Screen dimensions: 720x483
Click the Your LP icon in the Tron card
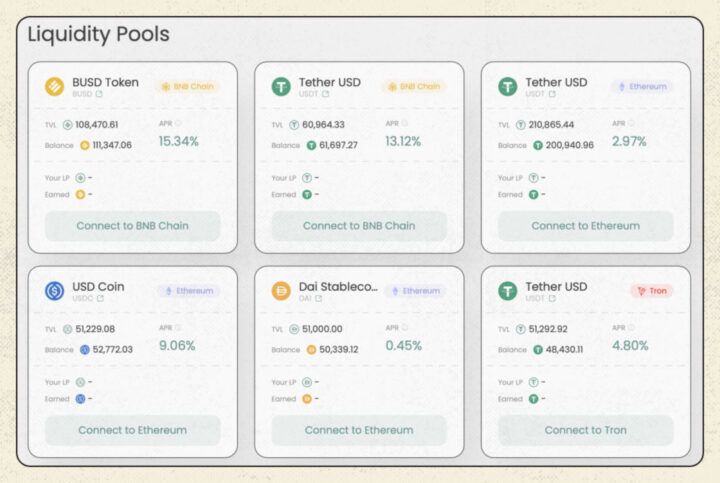click(533, 382)
